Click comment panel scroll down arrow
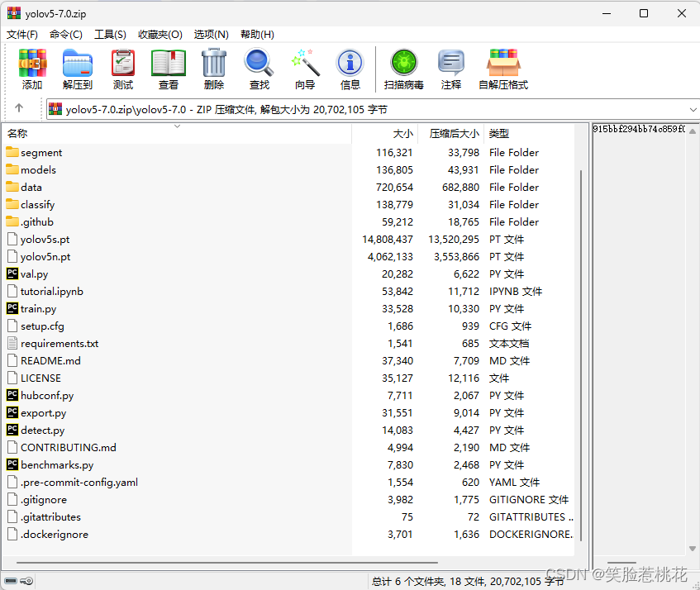The width and height of the screenshot is (700, 590). (693, 549)
